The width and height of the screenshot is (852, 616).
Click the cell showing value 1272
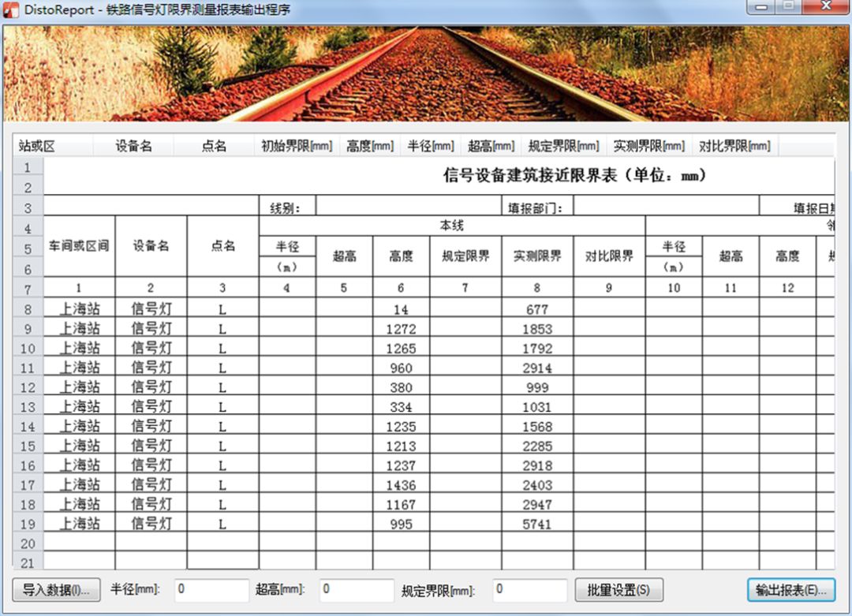(400, 328)
